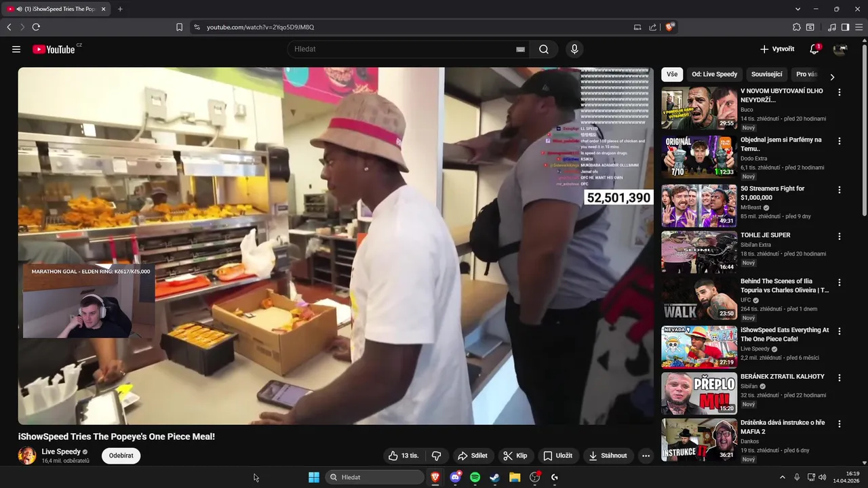Viewport: 868px width, 488px height.
Task: Open File Explorer from the taskbar
Action: click(515, 477)
